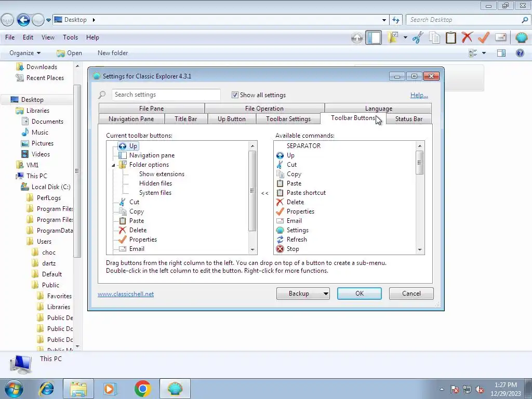Click the << add command button
532x399 pixels.
pos(265,193)
